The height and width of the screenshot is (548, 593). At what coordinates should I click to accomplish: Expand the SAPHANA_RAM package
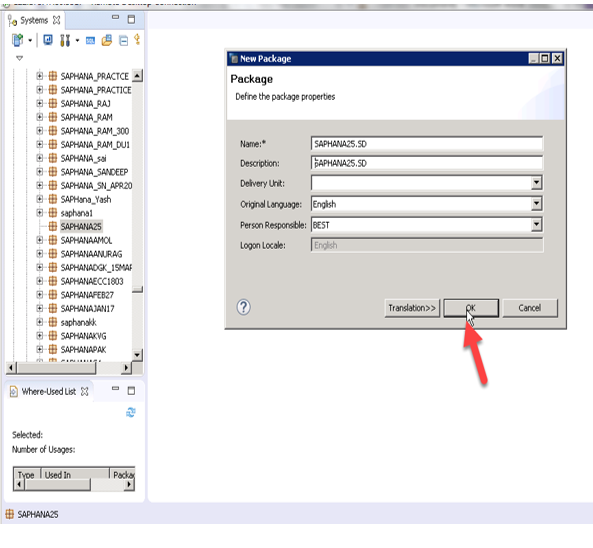[x=39, y=117]
